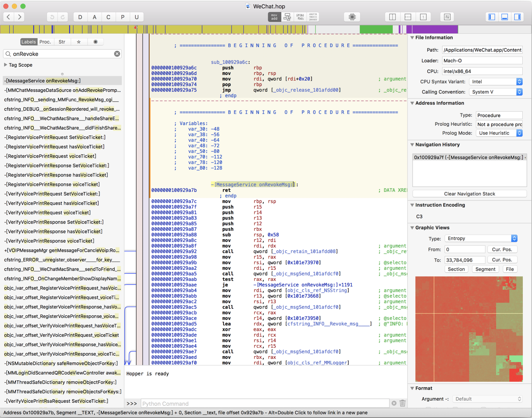
Task: Click the Section button
Action: click(456, 269)
